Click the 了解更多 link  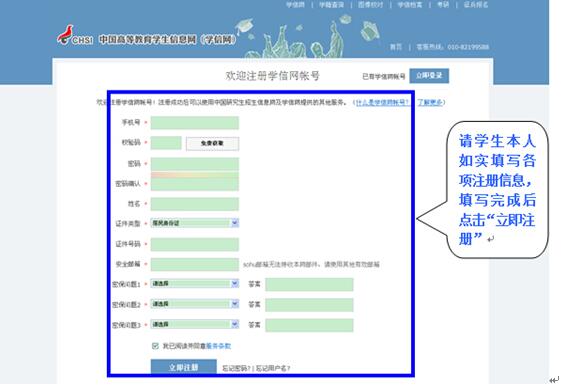(x=430, y=103)
